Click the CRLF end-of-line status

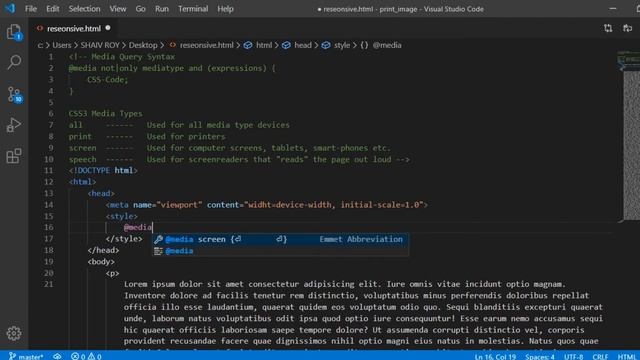tap(600, 356)
